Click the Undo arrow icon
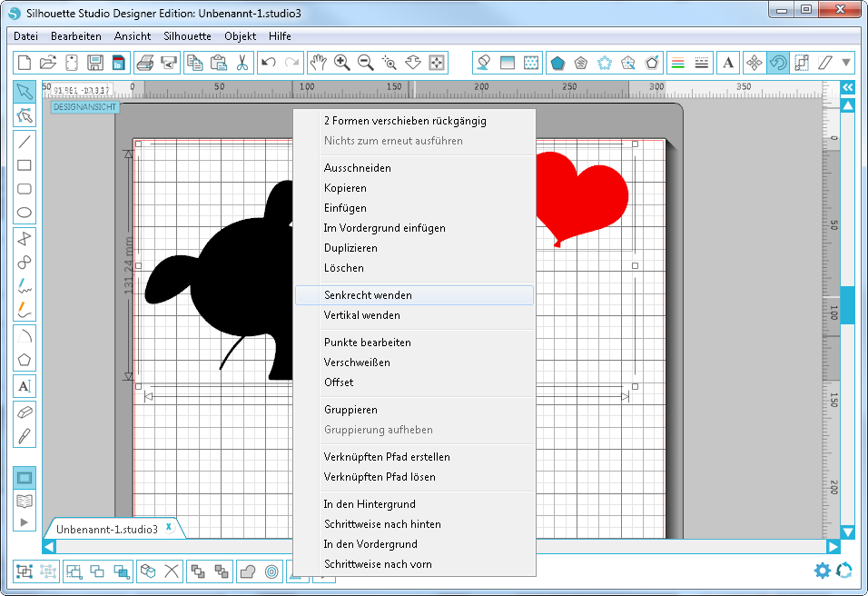Viewport: 868px width, 596px height. tap(268, 63)
